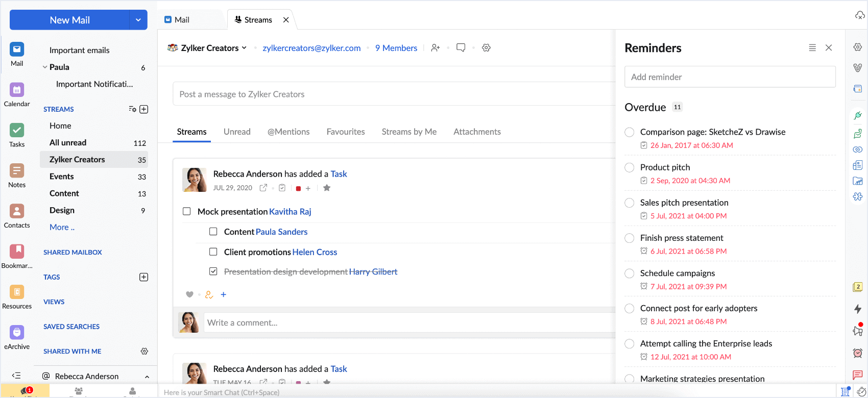Open Paula Sanders profile link
The image size is (868, 398).
pyautogui.click(x=281, y=232)
